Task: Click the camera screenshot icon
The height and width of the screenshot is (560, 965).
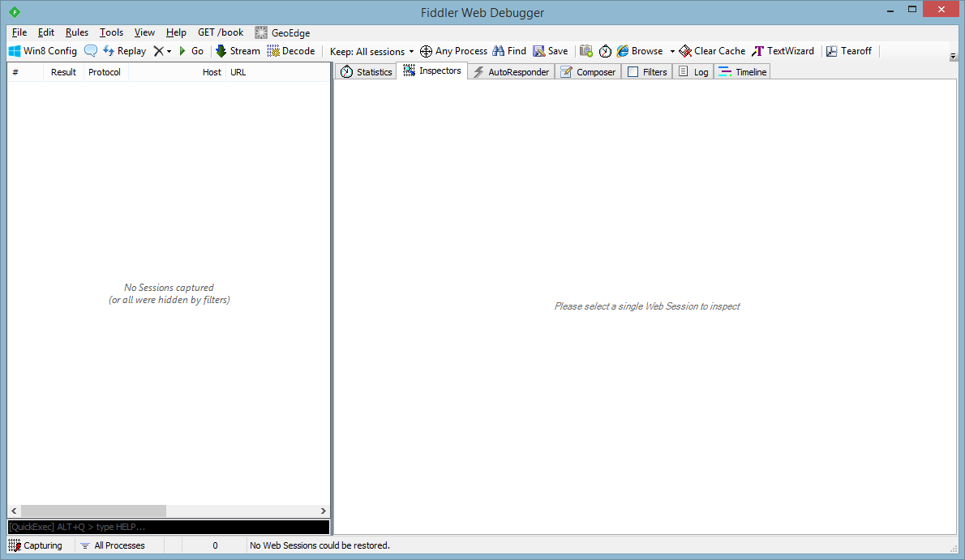Action: [x=585, y=51]
